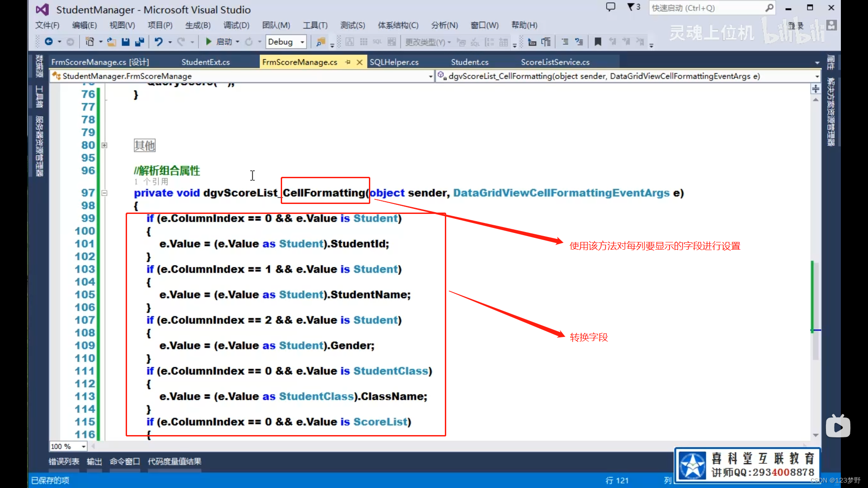Expand the collapsed 其他 region at line 80
Viewport: 868px width, 488px height.
tap(104, 145)
